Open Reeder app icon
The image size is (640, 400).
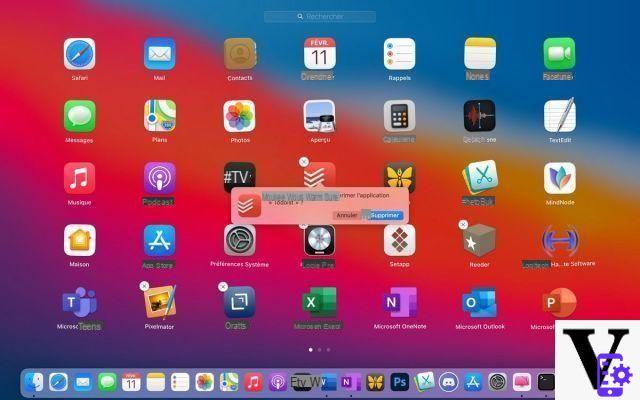pyautogui.click(x=480, y=241)
